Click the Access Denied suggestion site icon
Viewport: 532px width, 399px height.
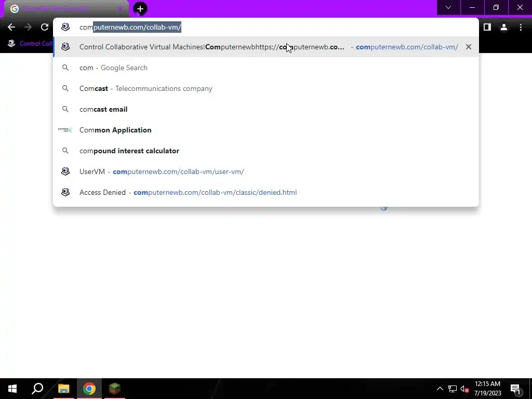click(65, 192)
